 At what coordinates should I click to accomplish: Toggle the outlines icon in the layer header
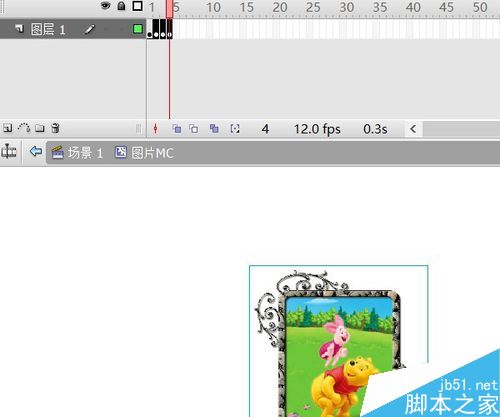tap(137, 6)
